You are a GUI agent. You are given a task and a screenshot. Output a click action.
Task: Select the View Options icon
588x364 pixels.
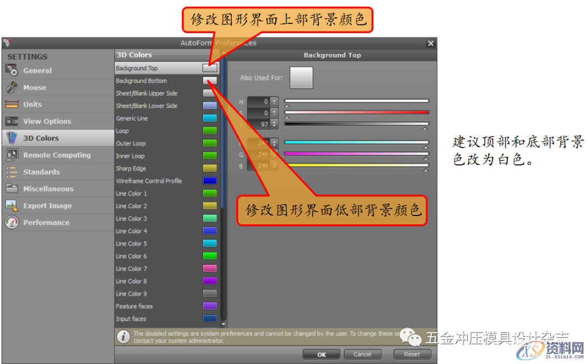pos(11,121)
